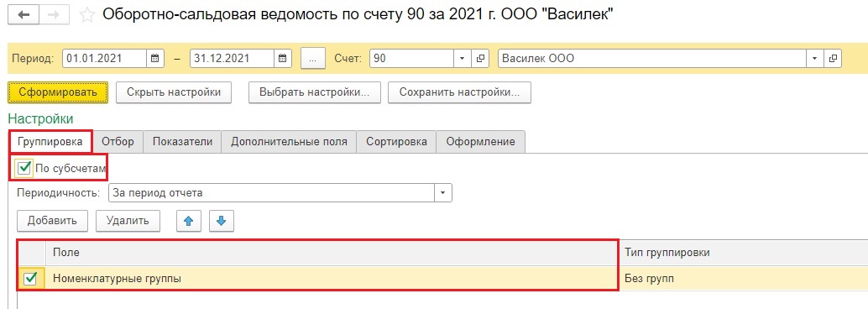Viewport: 868px width, 309px height.
Task: Click the period selection ellipsis button
Action: pyautogui.click(x=313, y=59)
